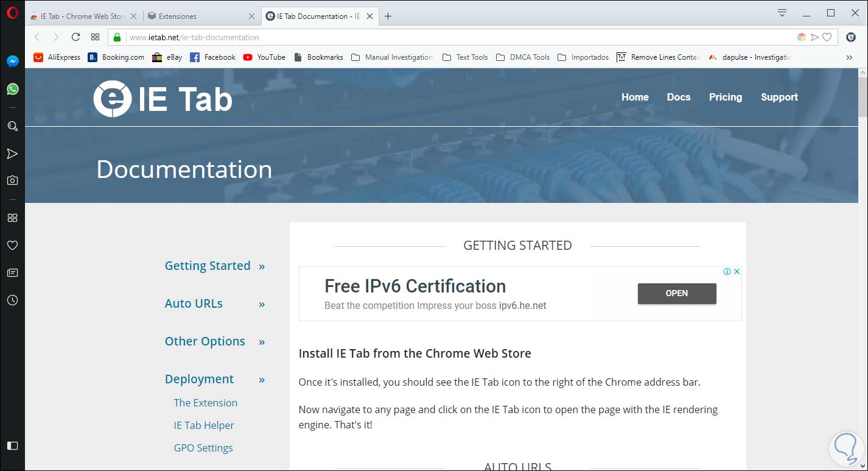This screenshot has height=471, width=868.
Task: Click the page's vertical scrollbar thumb
Action: pos(863,96)
